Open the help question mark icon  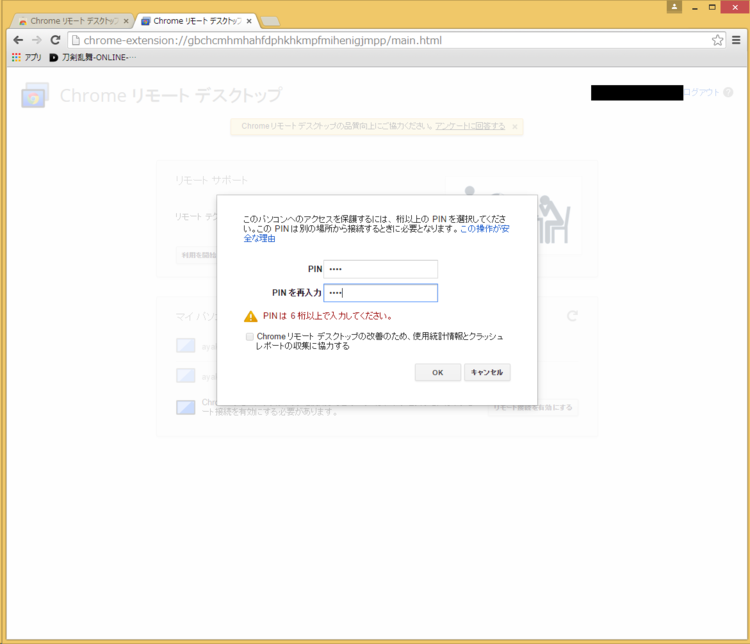click(x=728, y=92)
